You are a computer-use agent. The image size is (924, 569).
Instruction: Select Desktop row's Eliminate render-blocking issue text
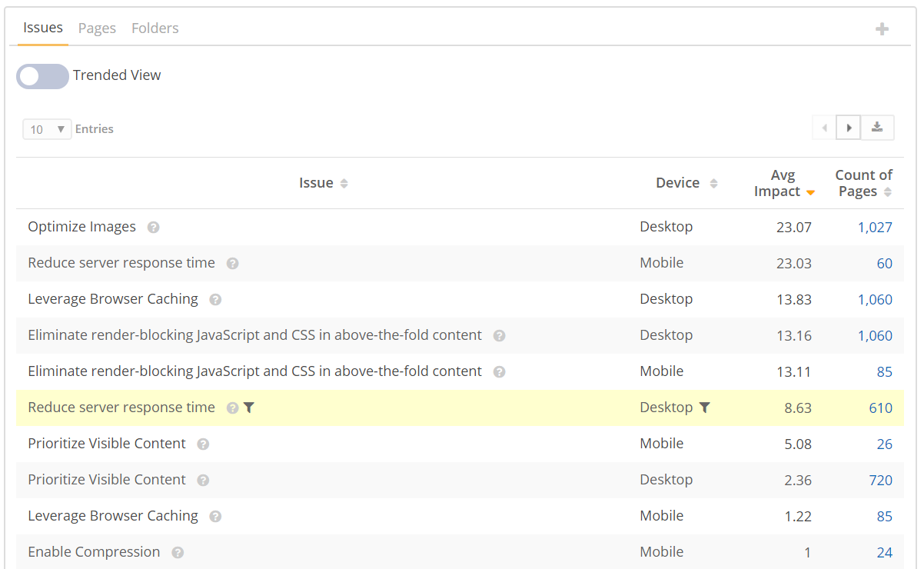pyautogui.click(x=254, y=335)
